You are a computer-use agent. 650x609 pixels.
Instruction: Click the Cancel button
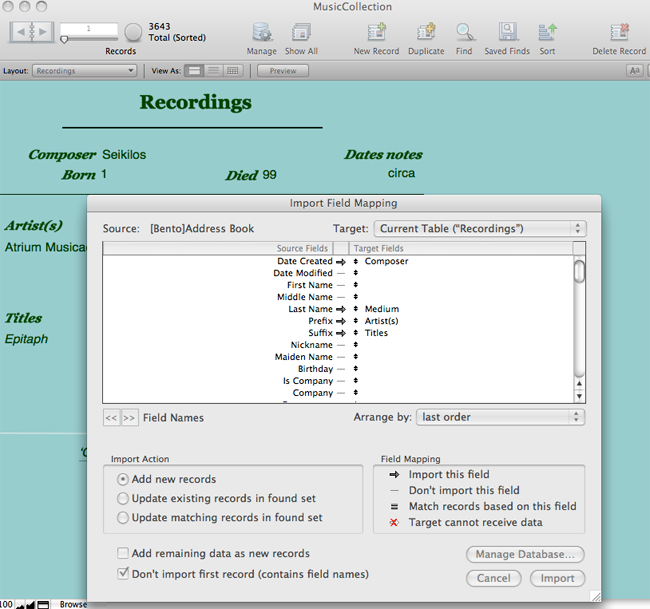click(x=493, y=578)
